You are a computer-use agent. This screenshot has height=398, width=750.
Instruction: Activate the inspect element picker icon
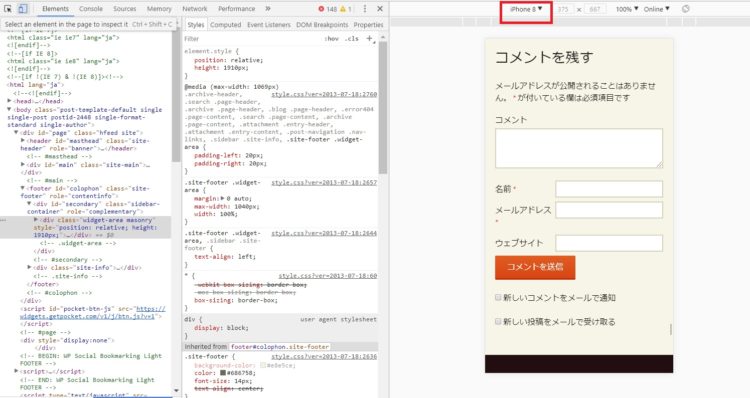pyautogui.click(x=8, y=9)
